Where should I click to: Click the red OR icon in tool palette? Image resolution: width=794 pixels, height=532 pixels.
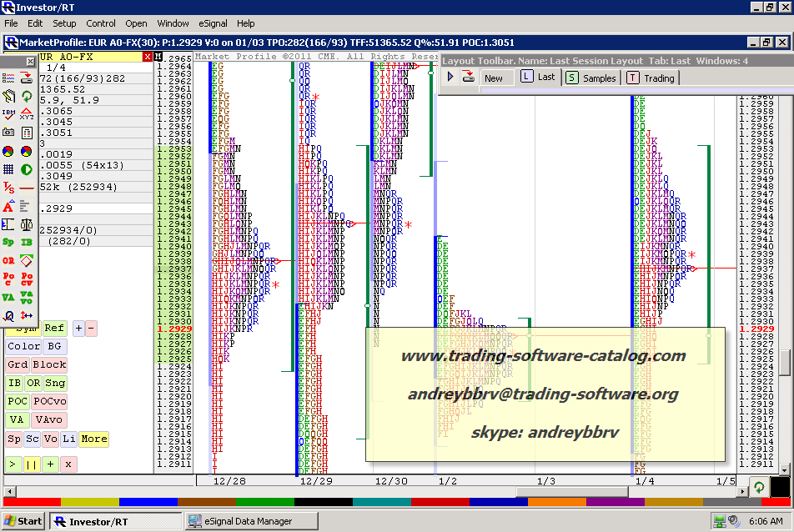9,261
